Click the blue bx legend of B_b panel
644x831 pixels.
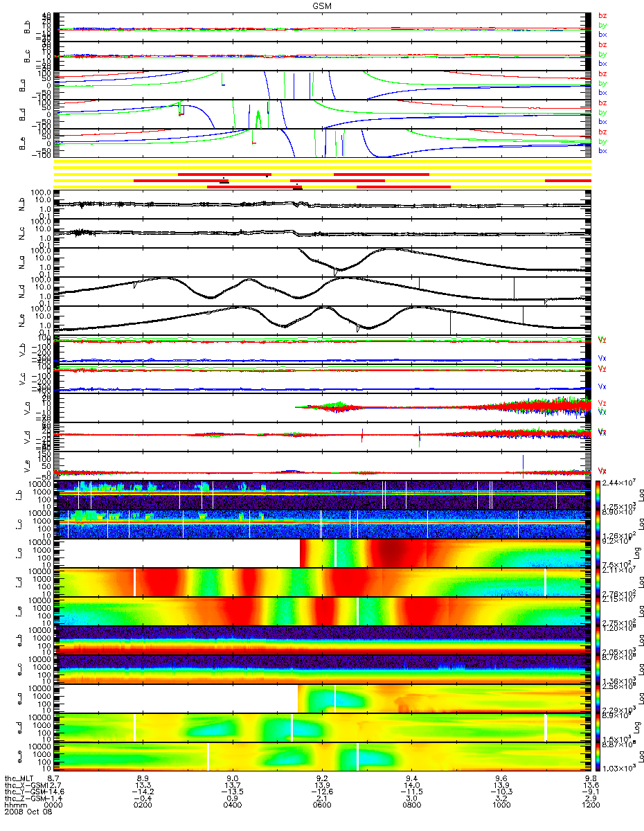pos(602,34)
